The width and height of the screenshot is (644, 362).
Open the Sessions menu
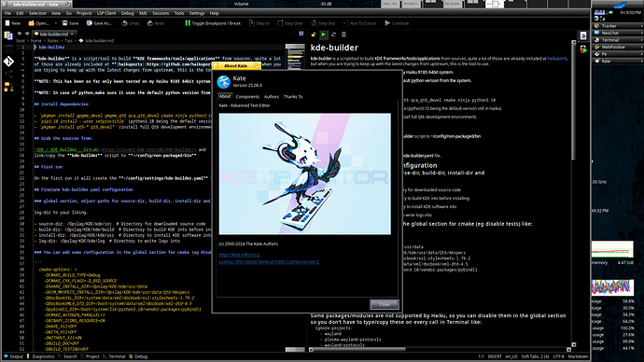pos(161,13)
